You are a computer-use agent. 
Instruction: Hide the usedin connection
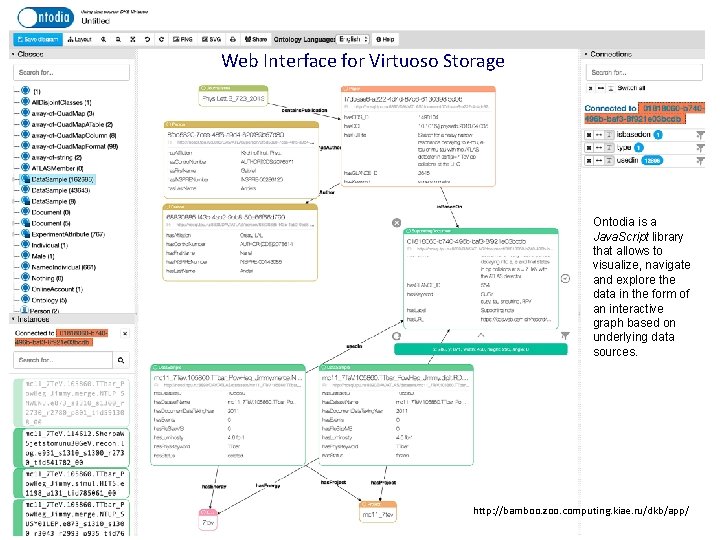[x=589, y=160]
